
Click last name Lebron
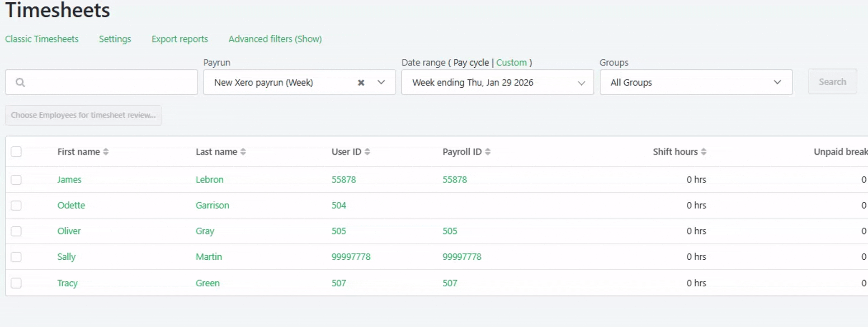(x=209, y=180)
